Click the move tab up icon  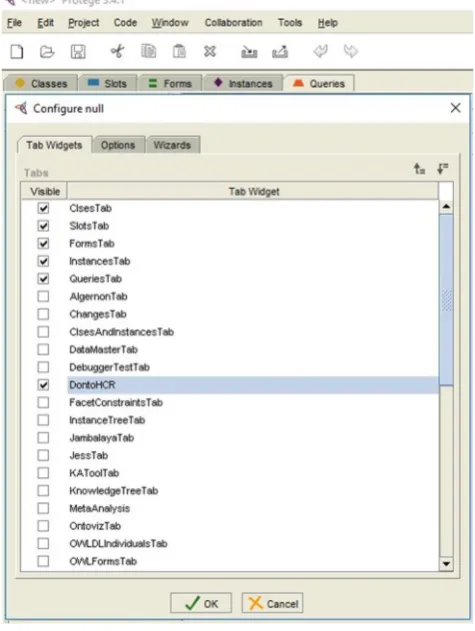[419, 169]
